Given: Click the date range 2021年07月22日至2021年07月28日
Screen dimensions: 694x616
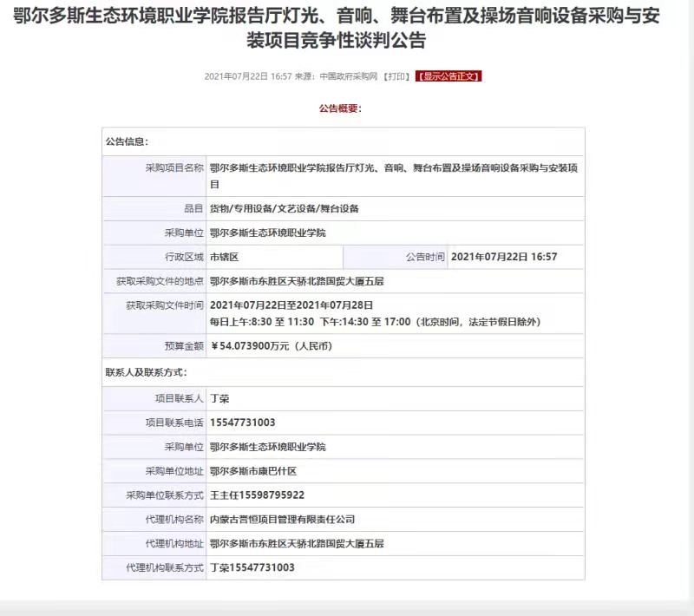Looking at the screenshot, I should click(x=291, y=305).
